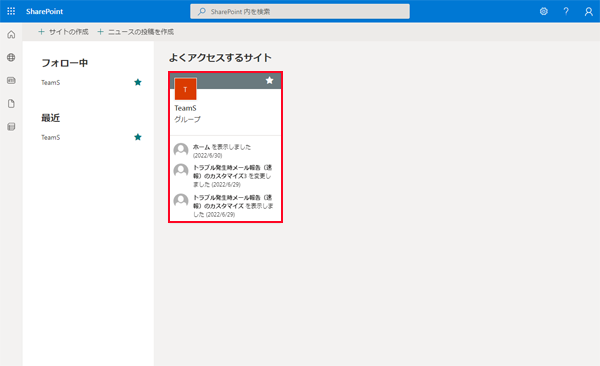Go to Home in left rail
Screen dimensions: 600x366
pyautogui.click(x=11, y=35)
